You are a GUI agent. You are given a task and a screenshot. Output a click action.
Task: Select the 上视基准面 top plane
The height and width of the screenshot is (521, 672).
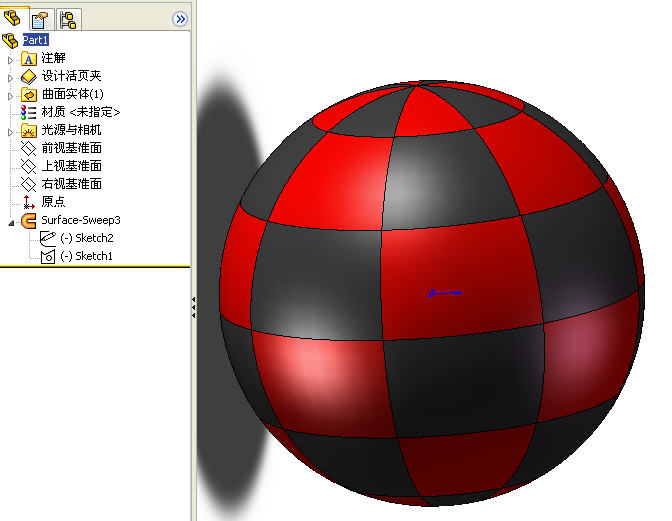[71, 166]
